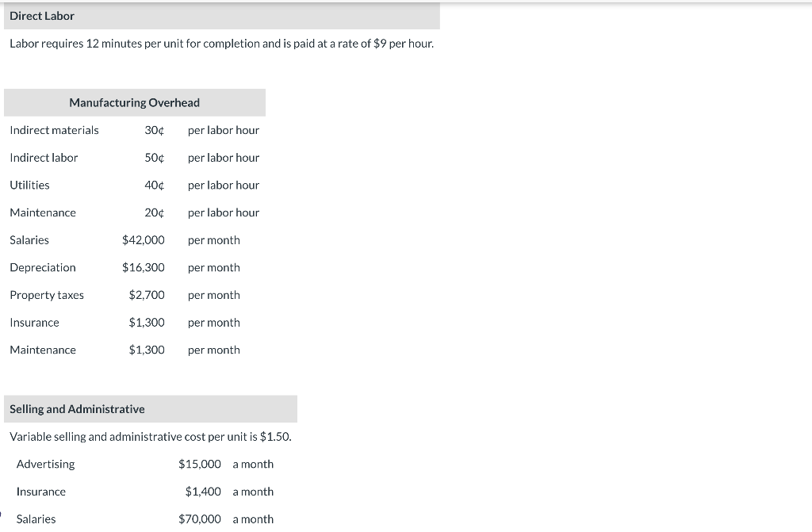Click the Direct Labor section header
The image size is (812, 532).
[222, 16]
